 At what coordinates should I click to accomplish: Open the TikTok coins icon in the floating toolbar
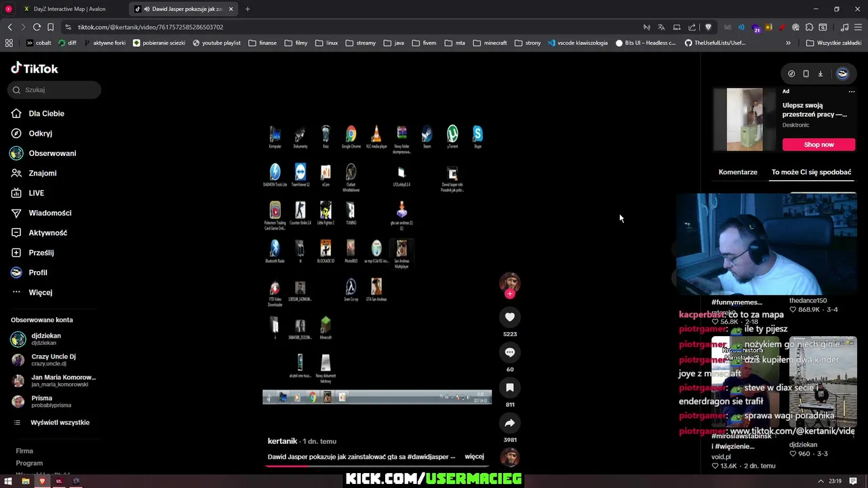point(791,73)
